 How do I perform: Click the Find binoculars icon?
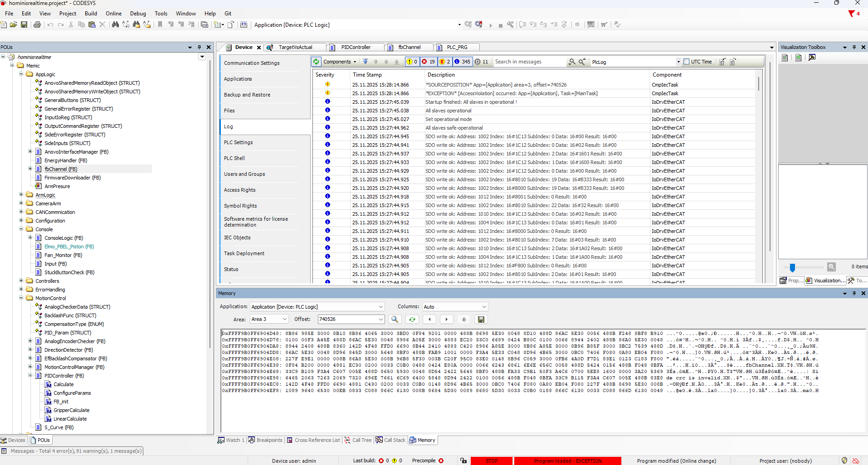tap(115, 25)
